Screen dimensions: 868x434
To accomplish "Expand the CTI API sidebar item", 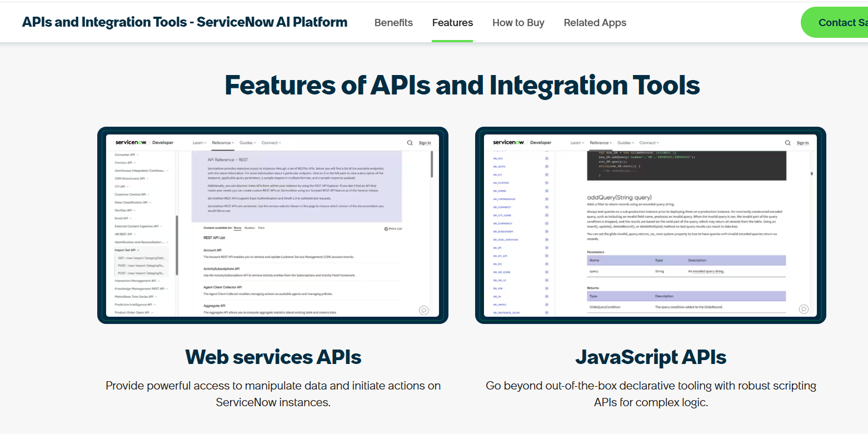I will point(121,187).
